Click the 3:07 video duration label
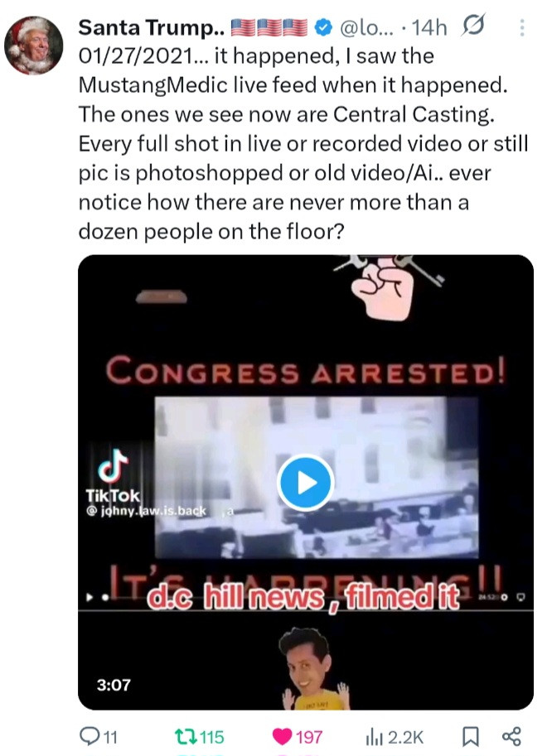Viewport: 547px width, 756px height. coord(114,685)
